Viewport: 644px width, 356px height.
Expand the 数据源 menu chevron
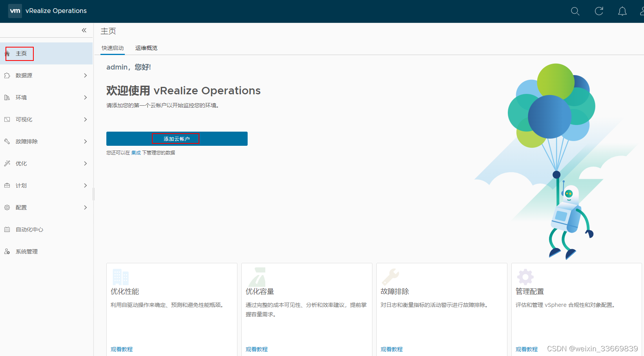tap(86, 75)
